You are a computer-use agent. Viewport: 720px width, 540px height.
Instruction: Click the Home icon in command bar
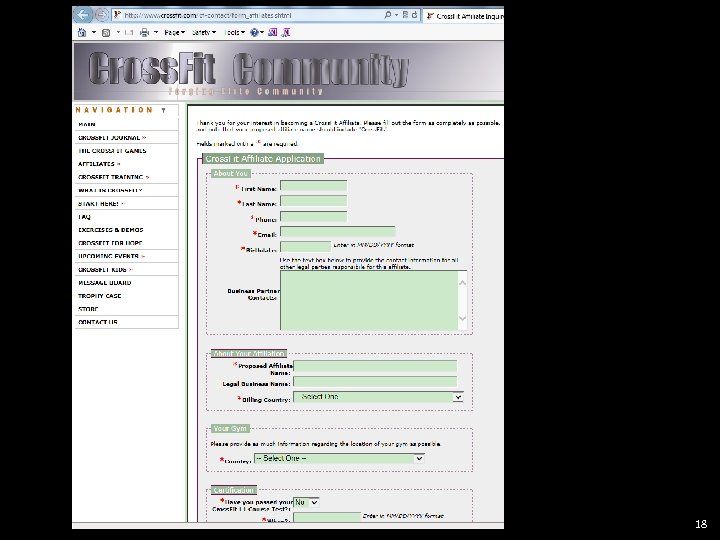(x=82, y=33)
